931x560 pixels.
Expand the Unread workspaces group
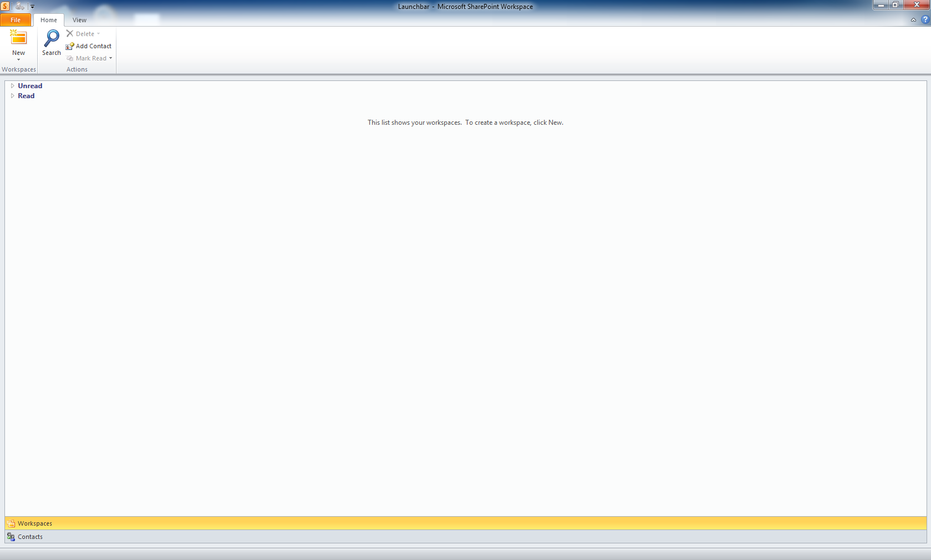[12, 86]
